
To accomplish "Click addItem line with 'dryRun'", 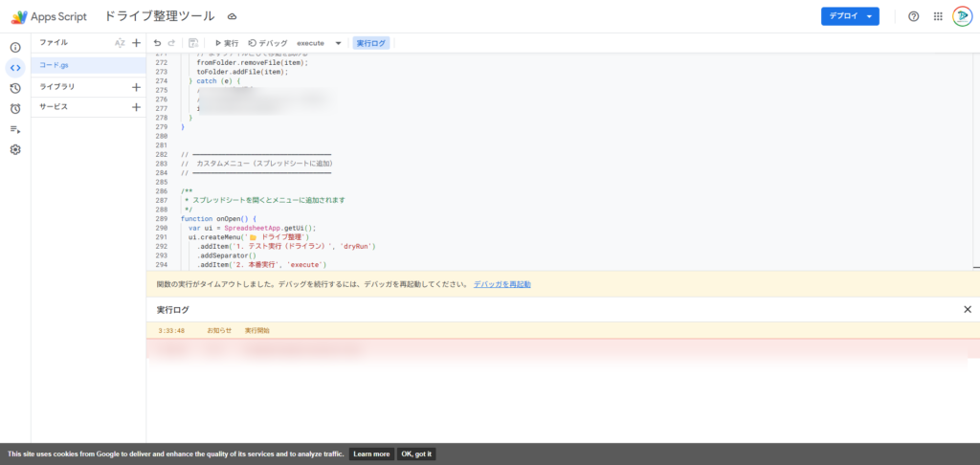I will [285, 246].
